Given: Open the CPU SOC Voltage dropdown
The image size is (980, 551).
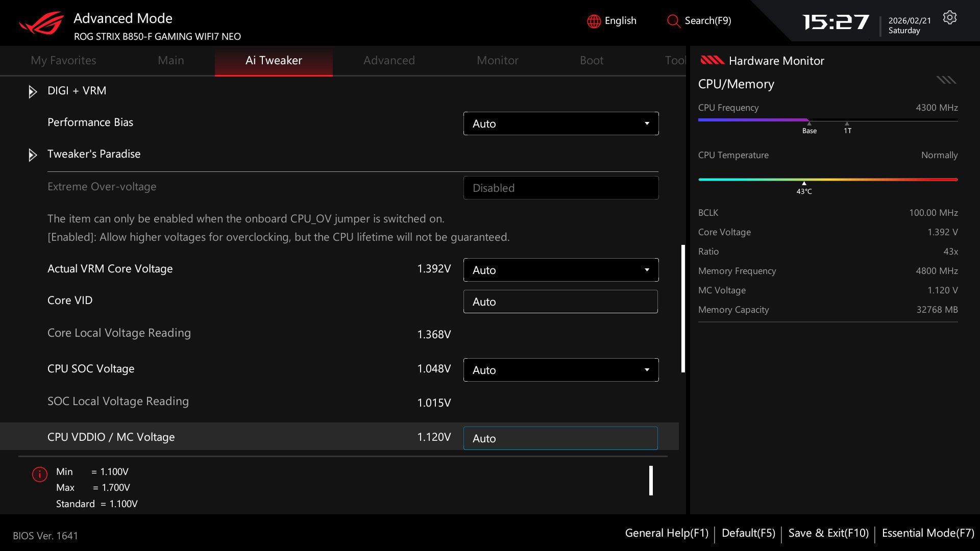Looking at the screenshot, I should (561, 370).
